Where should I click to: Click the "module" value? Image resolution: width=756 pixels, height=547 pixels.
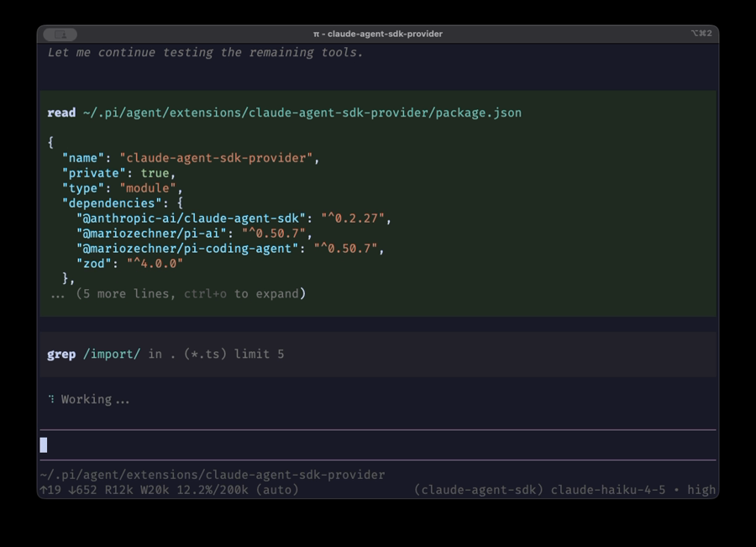pos(148,188)
